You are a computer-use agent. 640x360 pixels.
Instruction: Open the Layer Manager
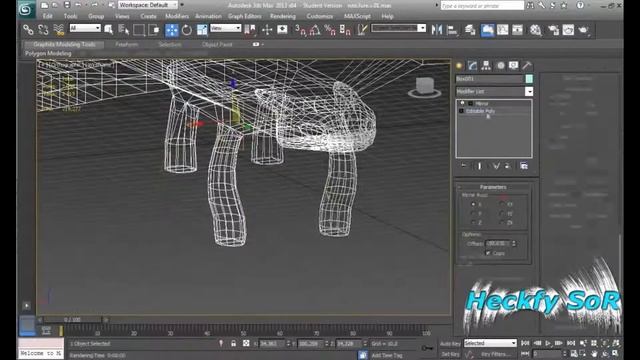(470, 30)
